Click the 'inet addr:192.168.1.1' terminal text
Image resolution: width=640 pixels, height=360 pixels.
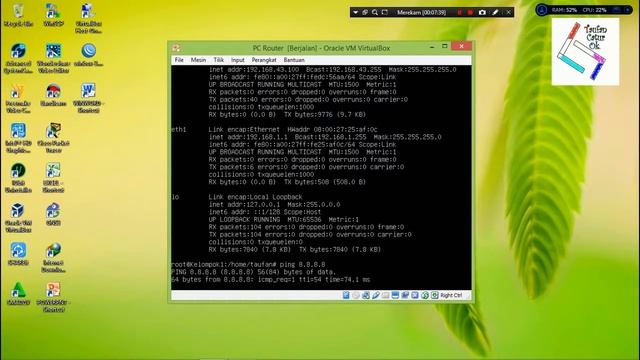coord(248,137)
